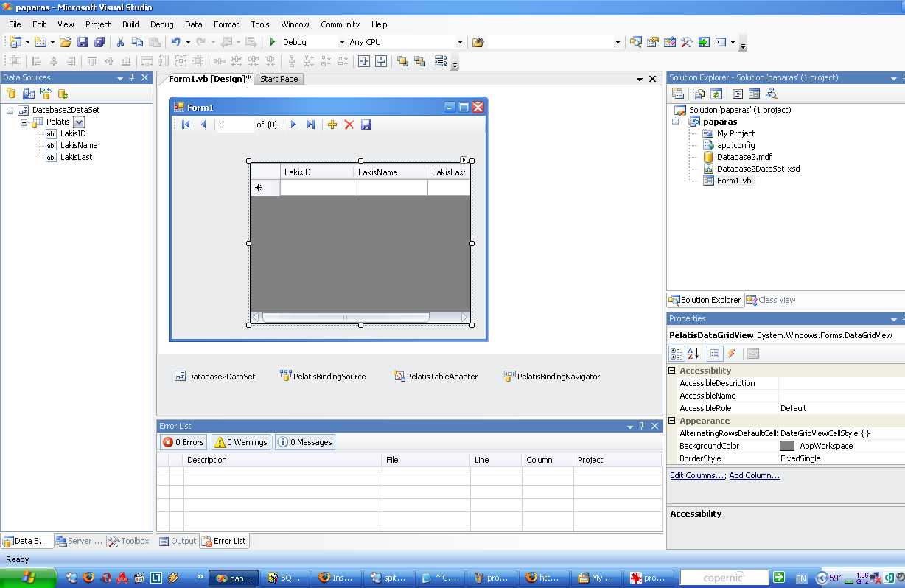Switch to the Output tab
Image resolution: width=905 pixels, height=588 pixels.
coord(178,541)
